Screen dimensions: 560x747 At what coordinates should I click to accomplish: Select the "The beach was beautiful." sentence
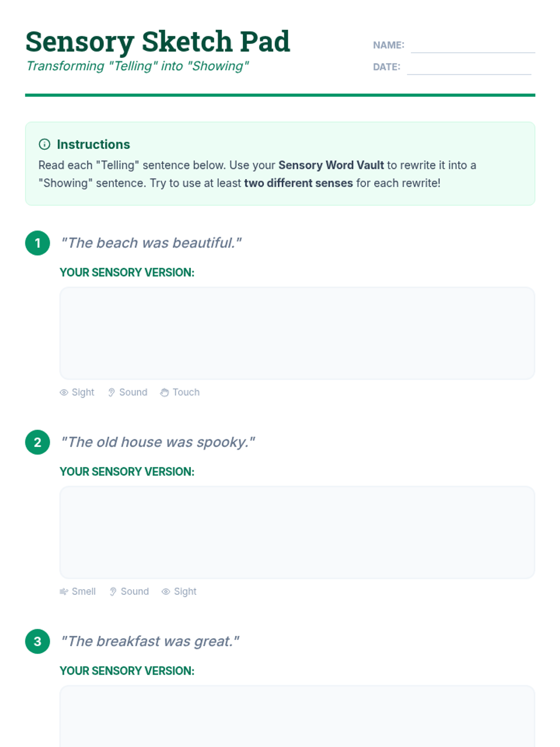click(151, 243)
